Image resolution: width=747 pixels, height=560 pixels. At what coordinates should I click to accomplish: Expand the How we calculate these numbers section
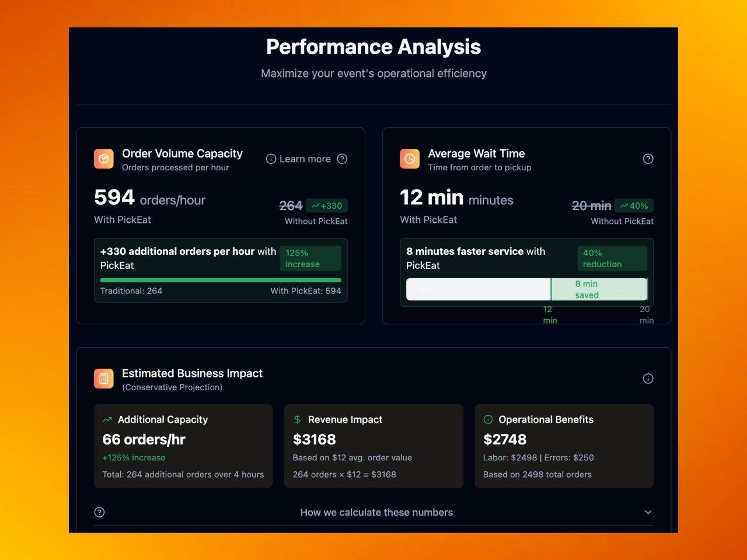coord(373,512)
